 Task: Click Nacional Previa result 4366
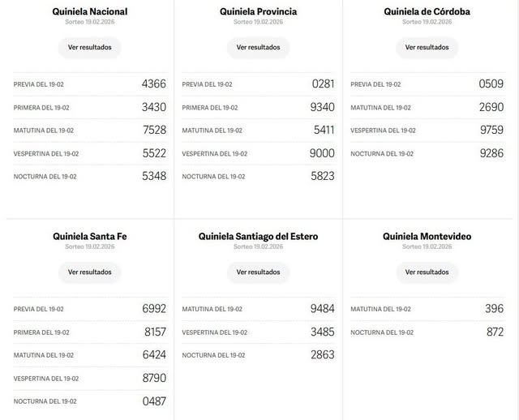[153, 84]
